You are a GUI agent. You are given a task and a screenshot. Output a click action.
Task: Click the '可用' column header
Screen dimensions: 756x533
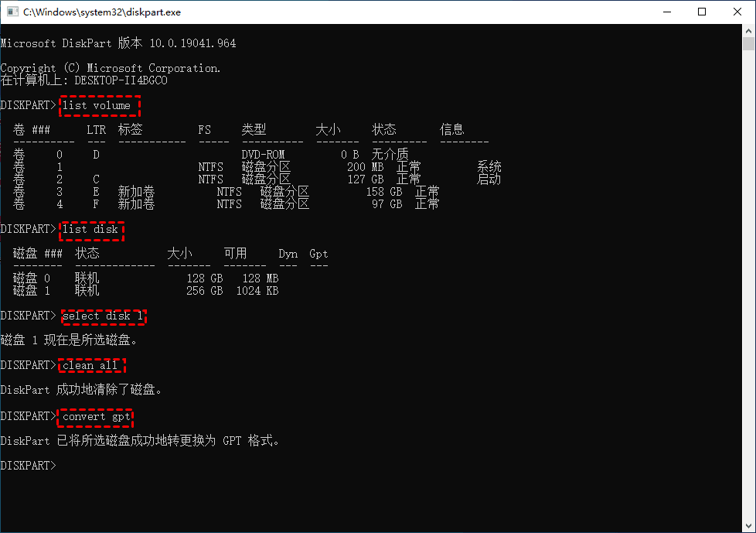tap(235, 254)
